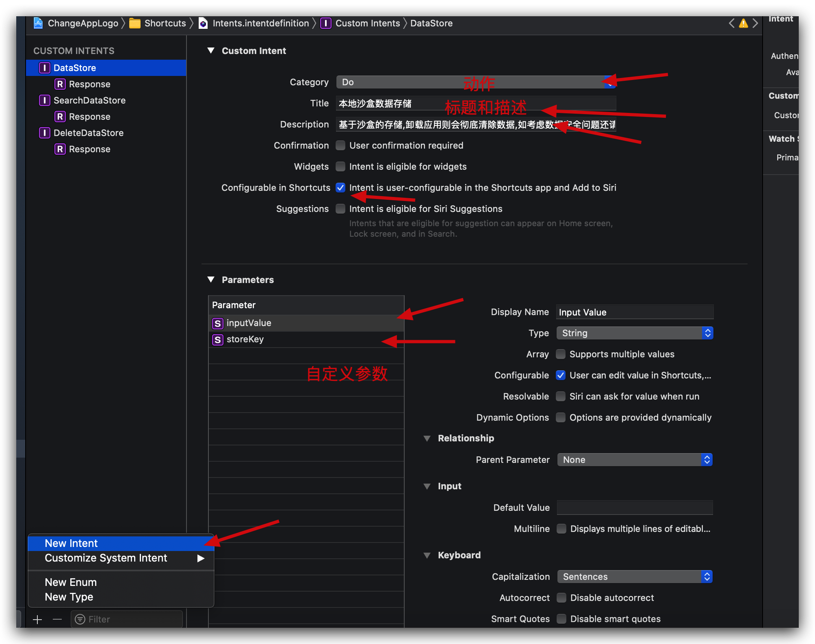Click the yellow warning issue icon
This screenshot has height=644, width=815.
coord(743,24)
